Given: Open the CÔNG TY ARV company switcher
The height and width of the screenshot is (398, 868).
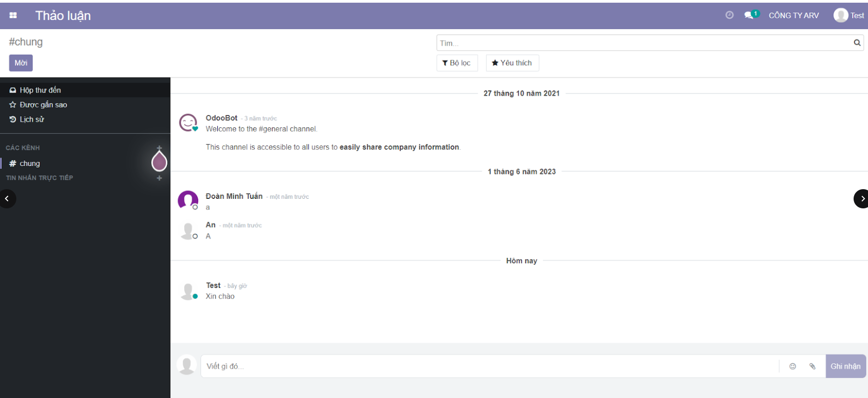Looking at the screenshot, I should [x=794, y=15].
